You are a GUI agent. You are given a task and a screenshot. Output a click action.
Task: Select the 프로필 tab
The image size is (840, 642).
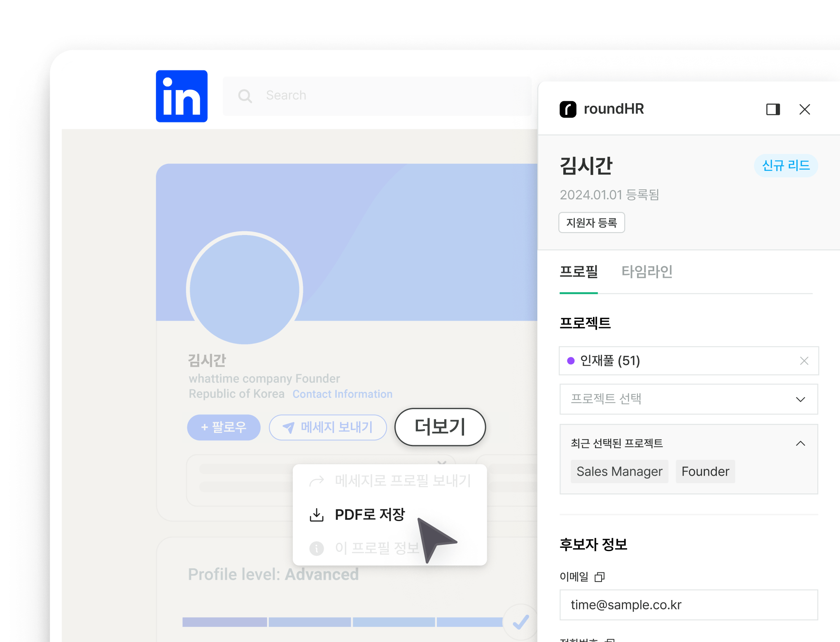pos(578,272)
